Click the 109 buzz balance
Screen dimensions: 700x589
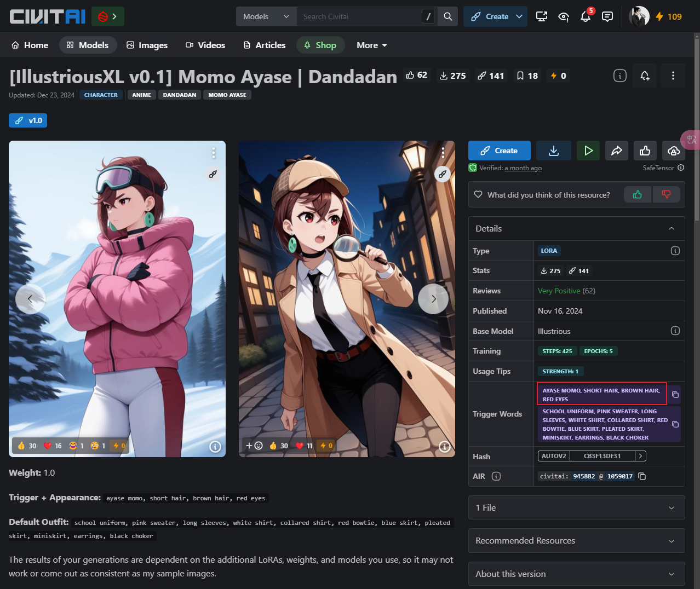669,16
